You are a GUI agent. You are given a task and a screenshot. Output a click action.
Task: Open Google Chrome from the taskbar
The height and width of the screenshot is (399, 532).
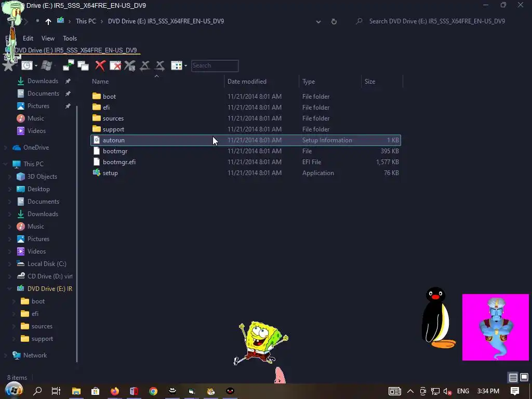(153, 391)
